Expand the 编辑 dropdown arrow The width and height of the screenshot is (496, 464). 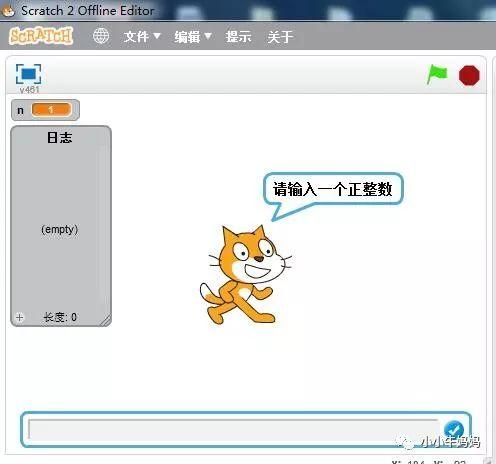(208, 35)
